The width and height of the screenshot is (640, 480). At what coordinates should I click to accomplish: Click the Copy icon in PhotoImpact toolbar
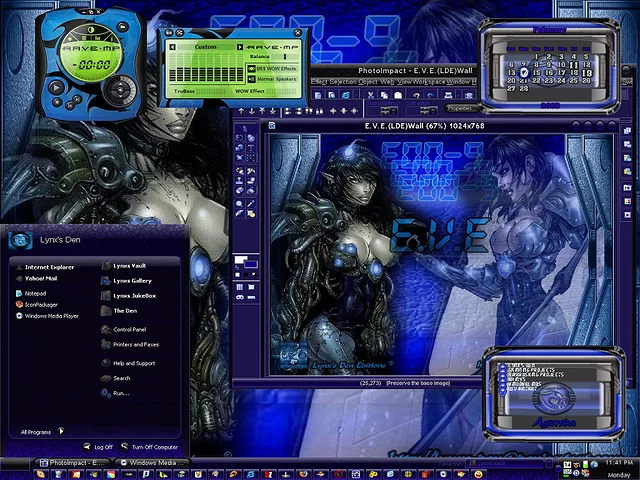[x=384, y=95]
